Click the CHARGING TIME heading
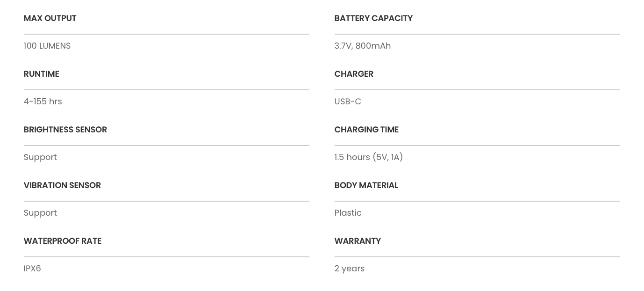Viewport: 644px width, 291px height. pos(366,130)
